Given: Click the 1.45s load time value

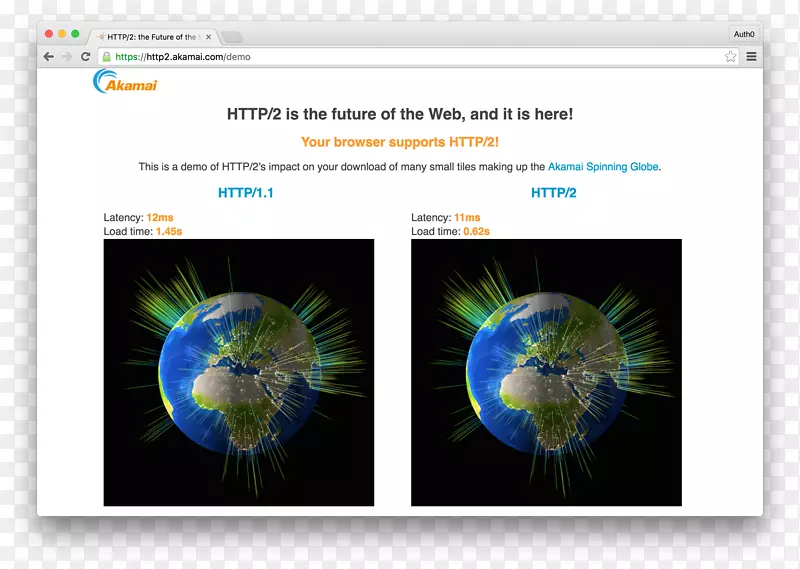Looking at the screenshot, I should (169, 231).
